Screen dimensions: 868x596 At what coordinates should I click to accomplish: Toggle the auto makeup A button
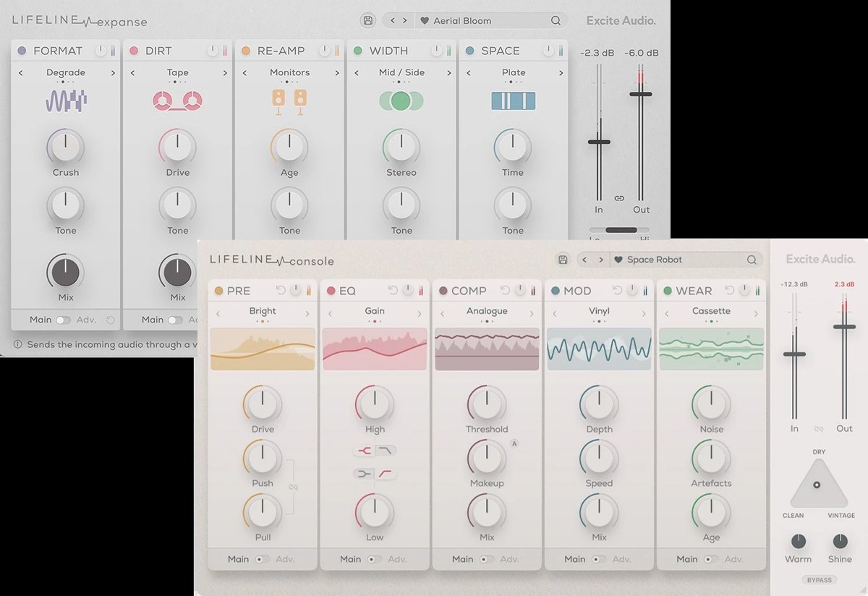tap(514, 443)
